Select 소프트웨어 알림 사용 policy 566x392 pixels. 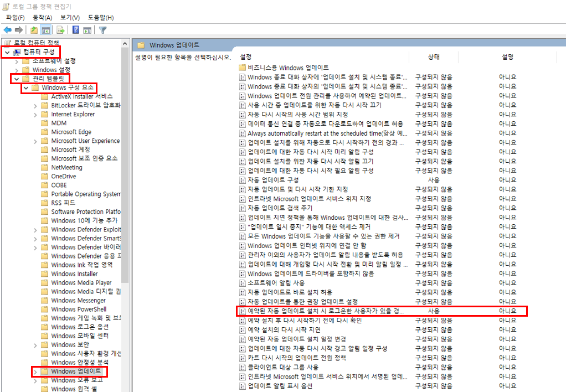tap(276, 282)
